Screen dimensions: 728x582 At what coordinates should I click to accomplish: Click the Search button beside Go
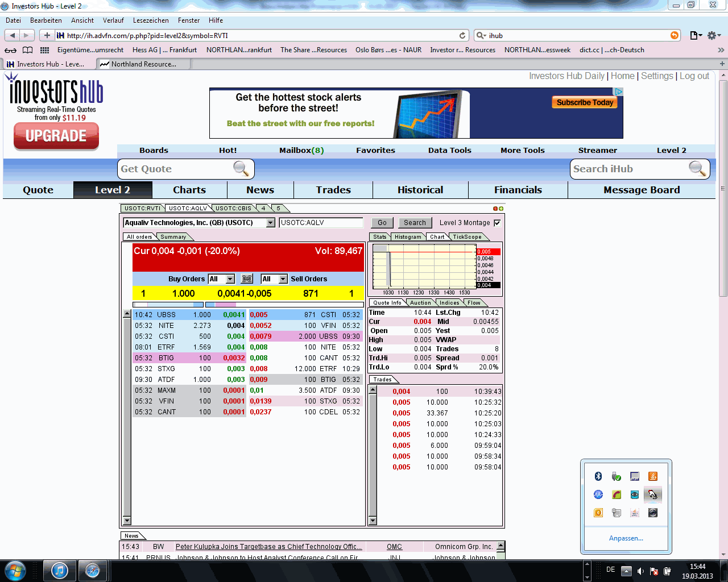point(415,223)
